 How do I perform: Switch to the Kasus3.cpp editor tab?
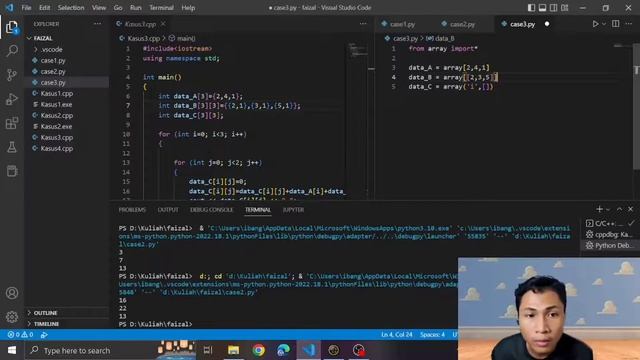tap(140, 24)
